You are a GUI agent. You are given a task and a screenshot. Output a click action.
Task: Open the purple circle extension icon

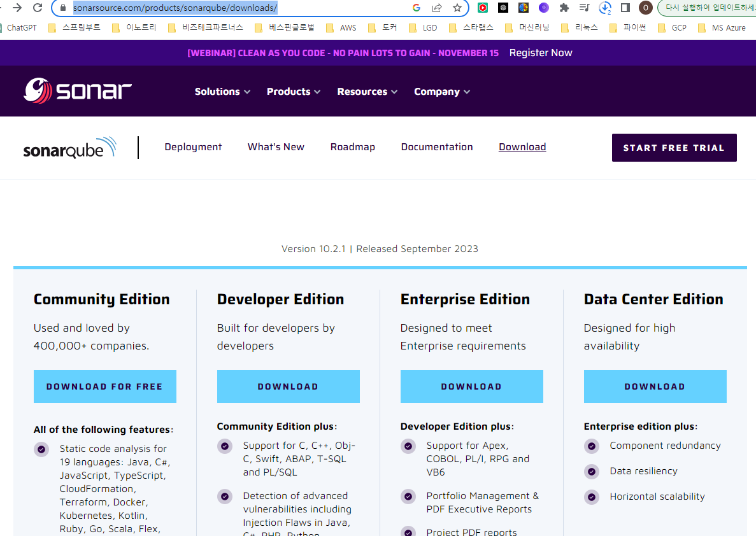point(544,8)
